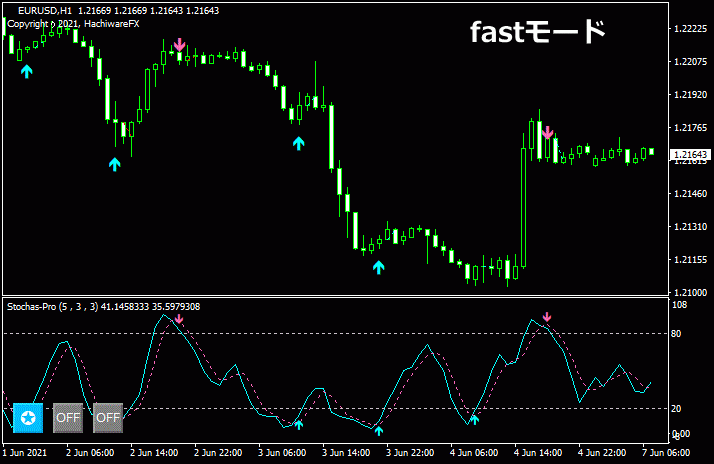Image resolution: width=714 pixels, height=464 pixels.
Task: Select the pink sell arrow above the 3 Jun 14:00 candles
Action: (547, 132)
